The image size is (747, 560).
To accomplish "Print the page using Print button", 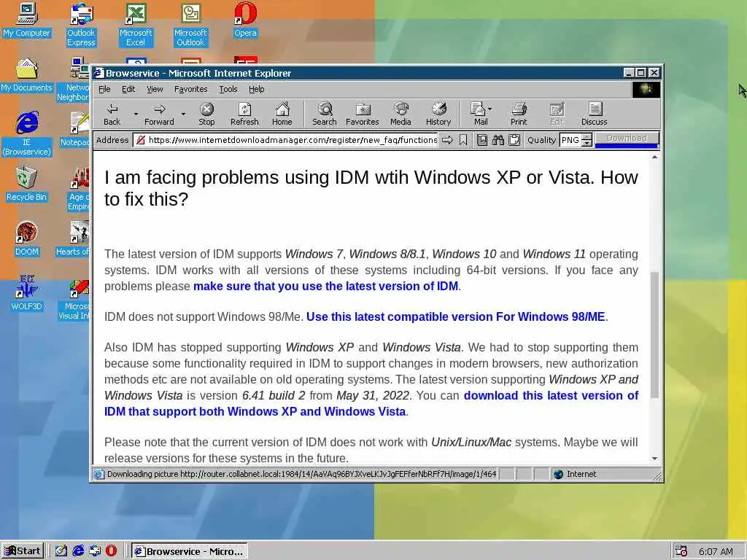I will [x=519, y=114].
